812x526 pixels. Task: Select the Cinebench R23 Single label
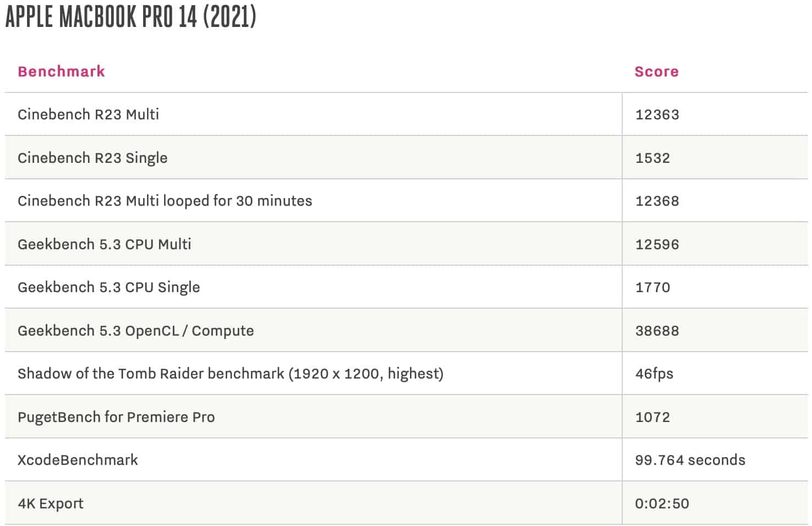(x=92, y=158)
